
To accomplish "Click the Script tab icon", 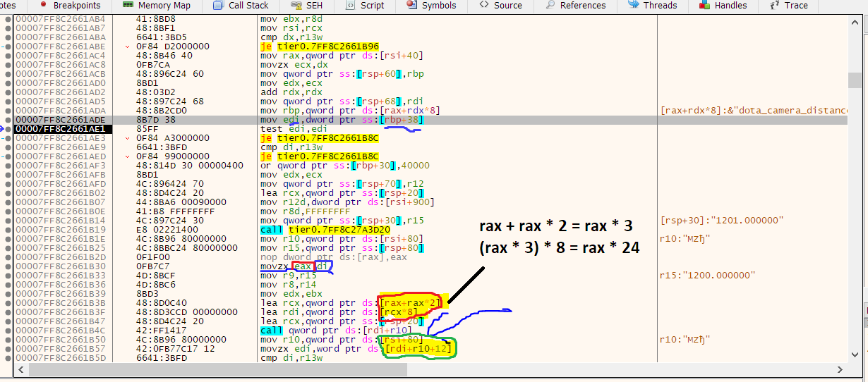I will [351, 4].
